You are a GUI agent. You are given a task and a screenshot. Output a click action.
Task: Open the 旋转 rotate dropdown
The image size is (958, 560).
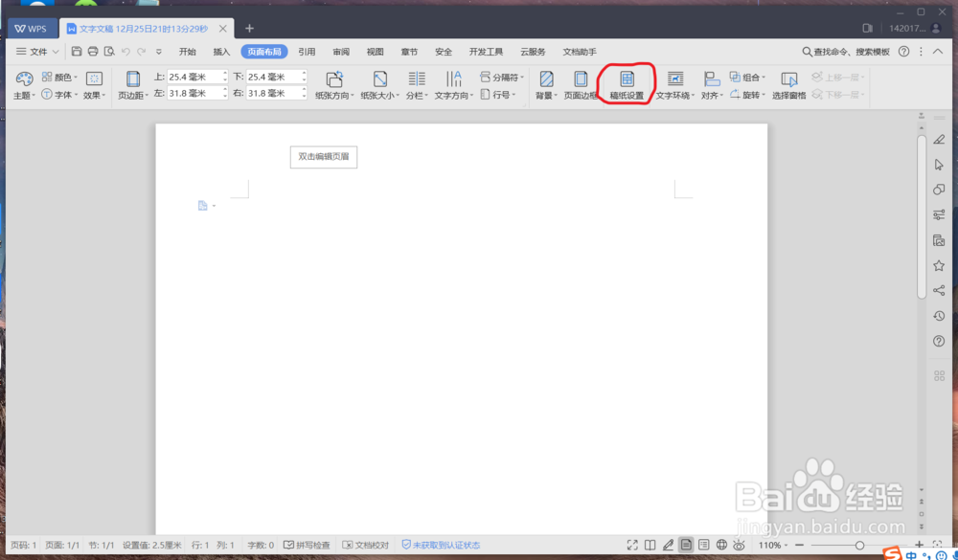748,95
